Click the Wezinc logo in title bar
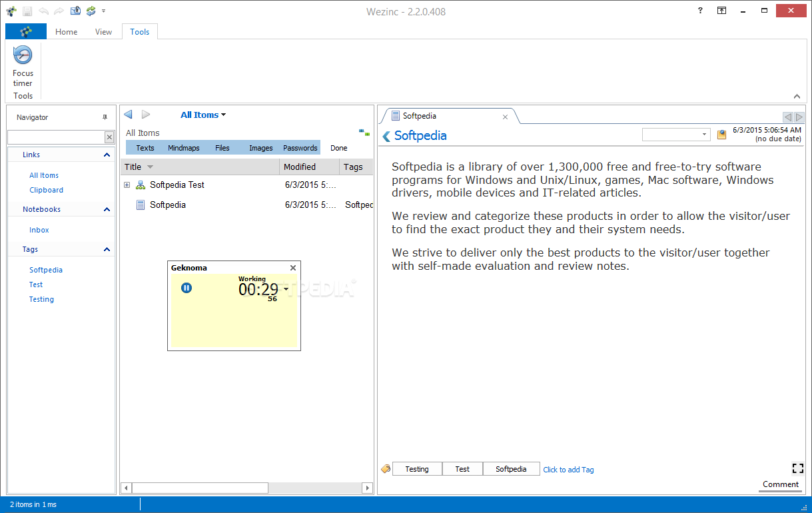812x513 pixels. 11,11
